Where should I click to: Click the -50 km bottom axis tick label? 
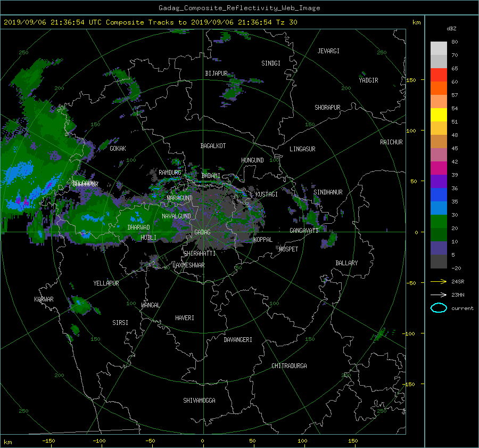point(150,441)
